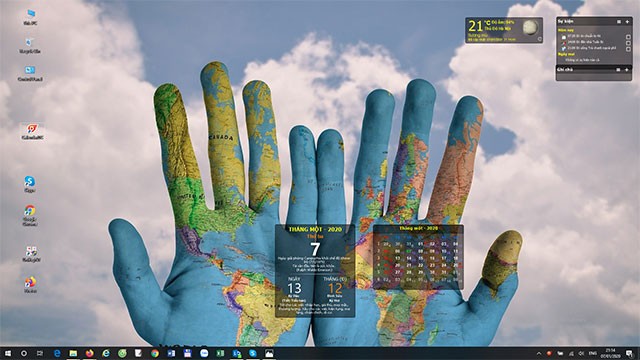Launch Microsoft Edge from taskbar

click(57, 353)
